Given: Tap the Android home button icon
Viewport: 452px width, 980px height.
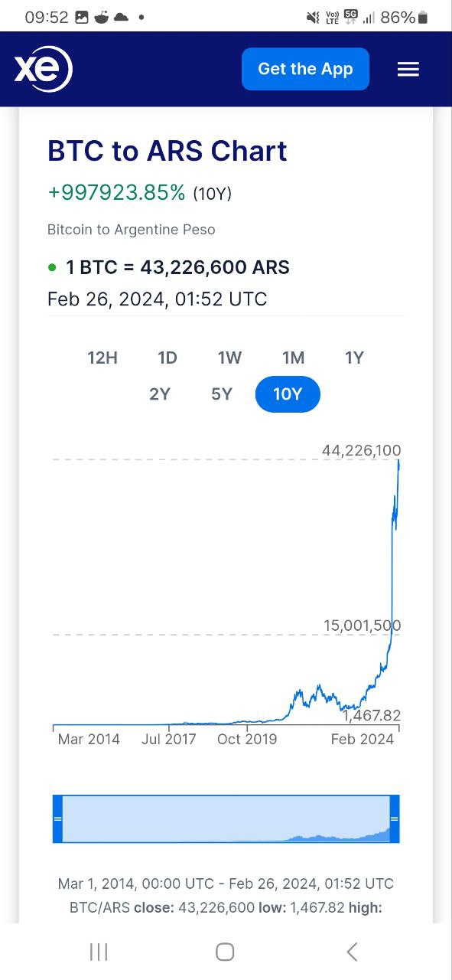Looking at the screenshot, I should (x=225, y=952).
